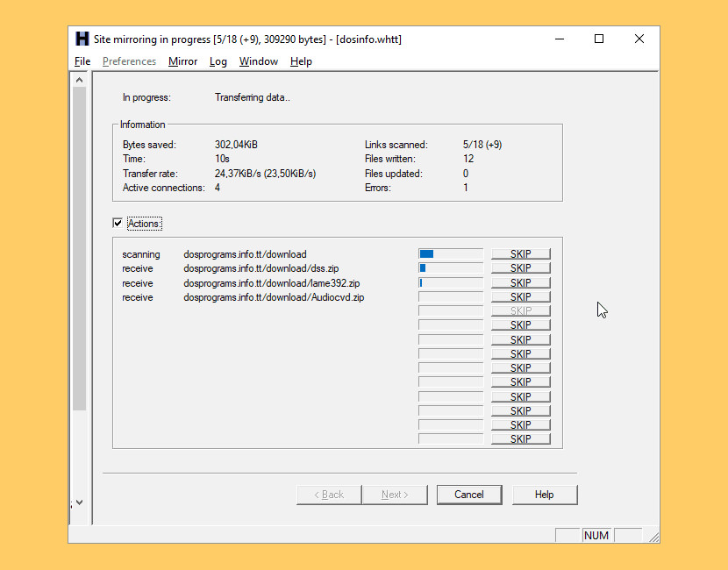
Task: Click 'dosprograms.info.tt/download/lame392.zip' text
Action: [x=272, y=283]
